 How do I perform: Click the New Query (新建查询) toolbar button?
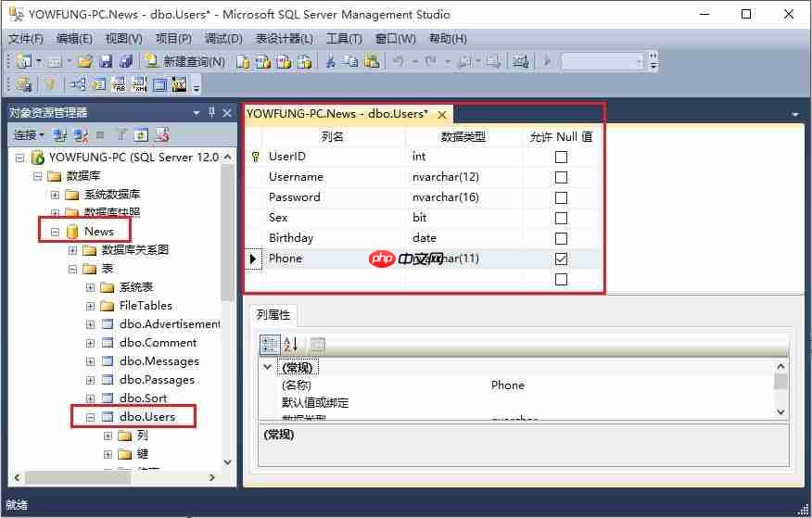pos(185,61)
